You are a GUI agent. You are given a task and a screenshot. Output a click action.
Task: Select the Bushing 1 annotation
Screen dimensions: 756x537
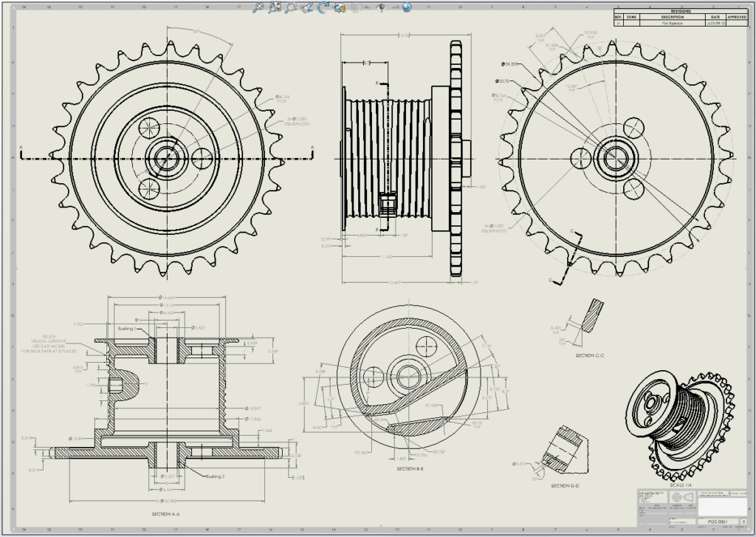127,329
